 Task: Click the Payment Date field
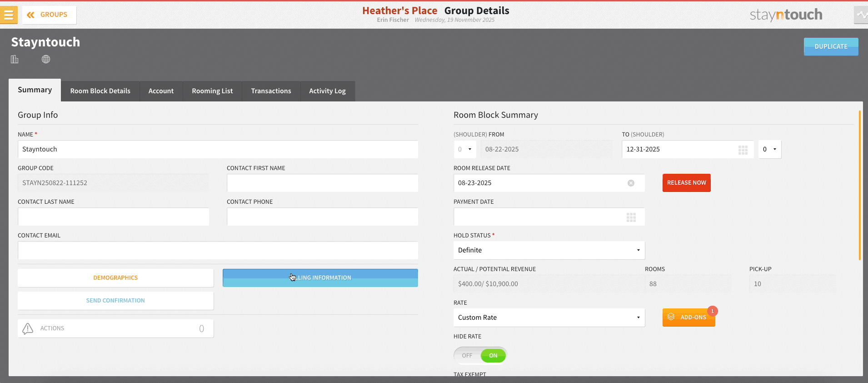click(x=549, y=217)
